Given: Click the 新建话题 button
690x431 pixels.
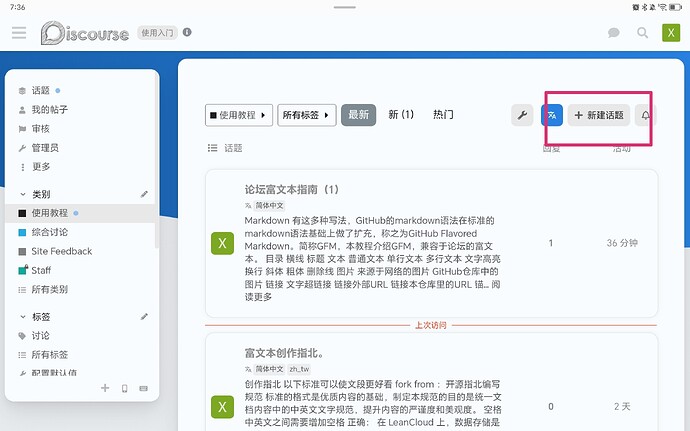Looking at the screenshot, I should (x=598, y=115).
